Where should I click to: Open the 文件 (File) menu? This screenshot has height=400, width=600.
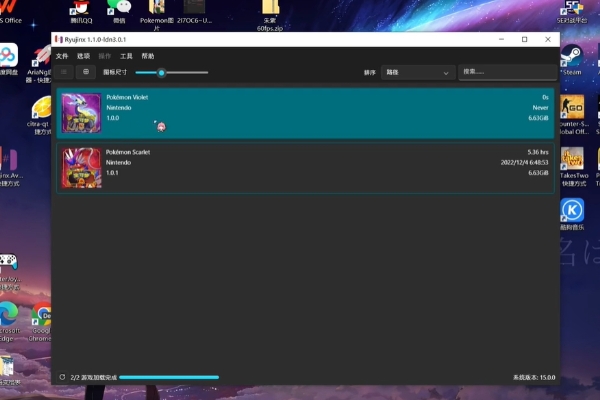click(x=62, y=56)
